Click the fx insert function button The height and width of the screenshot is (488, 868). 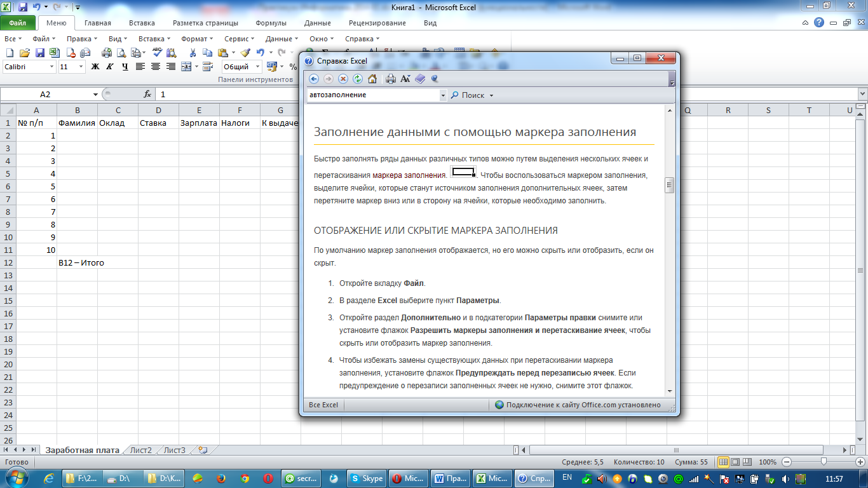pyautogui.click(x=147, y=94)
